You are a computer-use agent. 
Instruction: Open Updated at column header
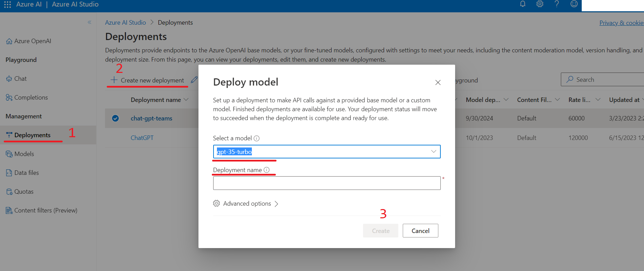(624, 100)
